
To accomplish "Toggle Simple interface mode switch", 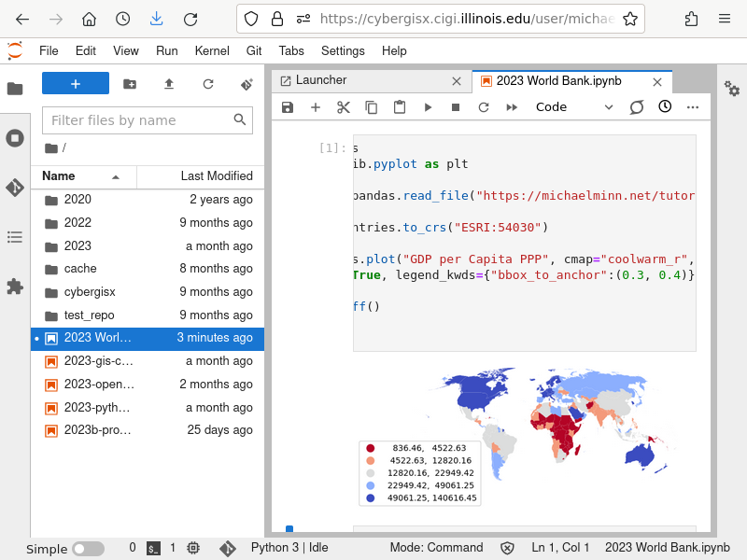I will 89,549.
